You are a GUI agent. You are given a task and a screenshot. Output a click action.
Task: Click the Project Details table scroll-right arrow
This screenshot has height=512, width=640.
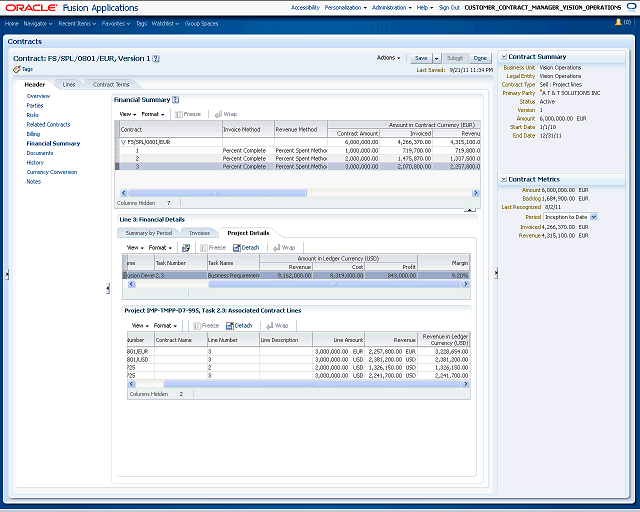(x=465, y=284)
